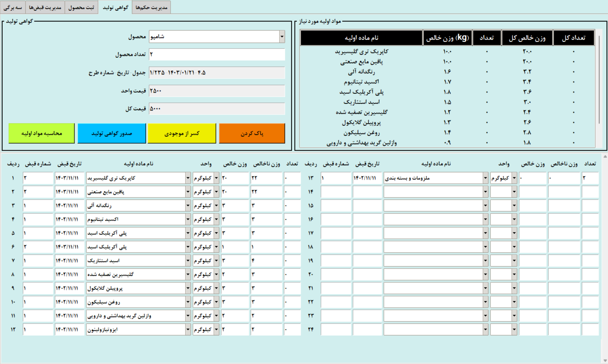Select the روغن سیلیکون row in required materials

coord(447,132)
